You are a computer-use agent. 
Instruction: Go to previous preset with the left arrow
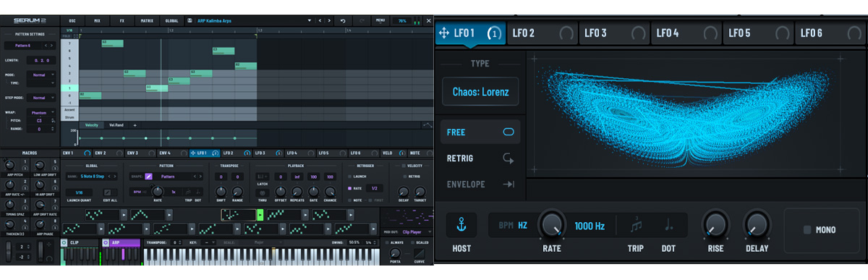[320, 21]
